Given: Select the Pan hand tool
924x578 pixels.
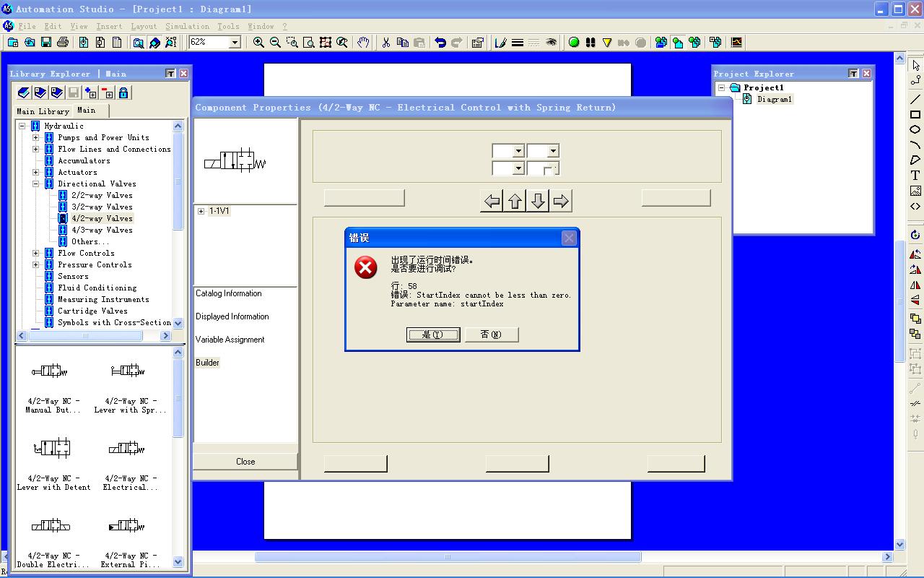Looking at the screenshot, I should pyautogui.click(x=363, y=43).
